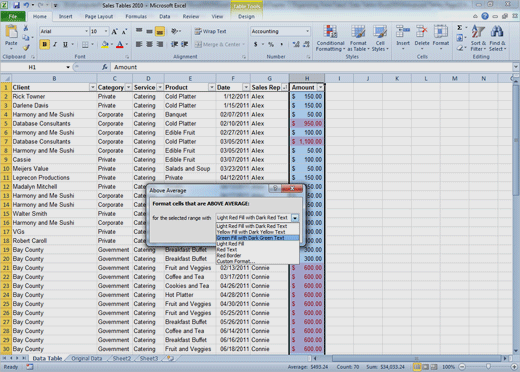The height and width of the screenshot is (372, 520).
Task: Toggle Underline formatting button
Action: 65,44
